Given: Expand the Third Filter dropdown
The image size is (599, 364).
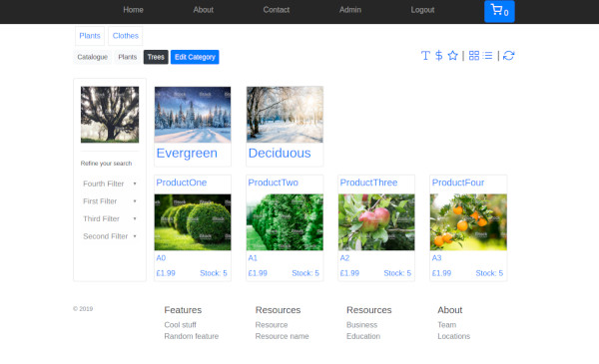Looking at the screenshot, I should pos(110,219).
